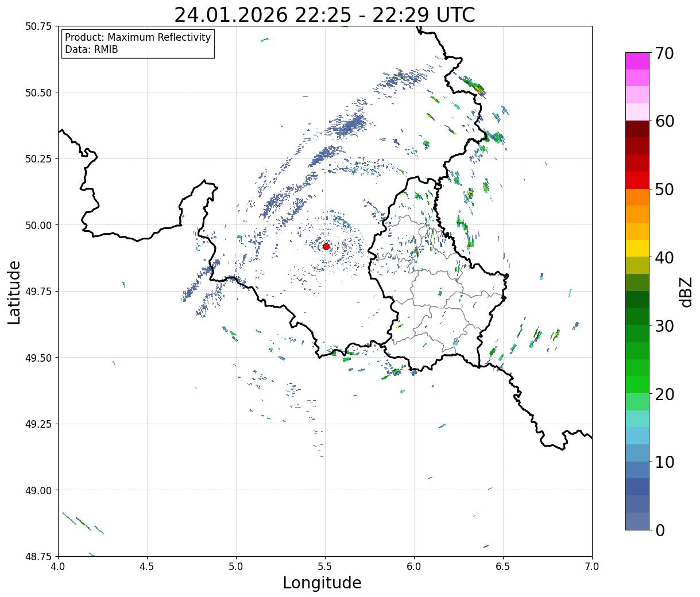The width and height of the screenshot is (700, 597).
Task: Click the y-axis tick label 50.00
Action: [x=38, y=225]
